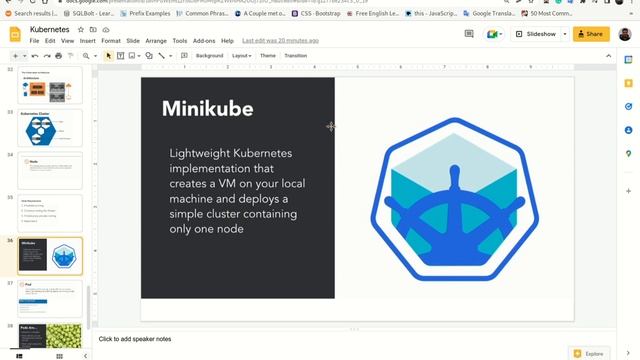Screen dimensions: 640x360
Task: Activate the paint format tool
Action: tap(70, 56)
